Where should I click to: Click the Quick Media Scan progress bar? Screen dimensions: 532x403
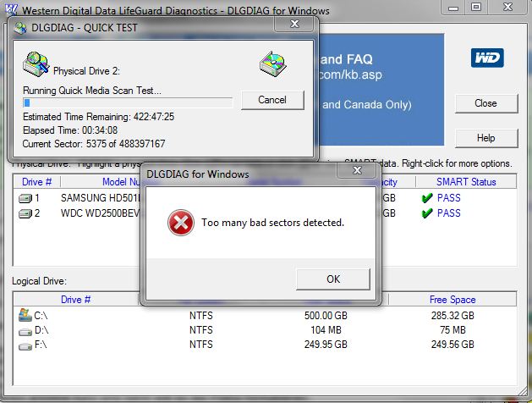click(128, 103)
